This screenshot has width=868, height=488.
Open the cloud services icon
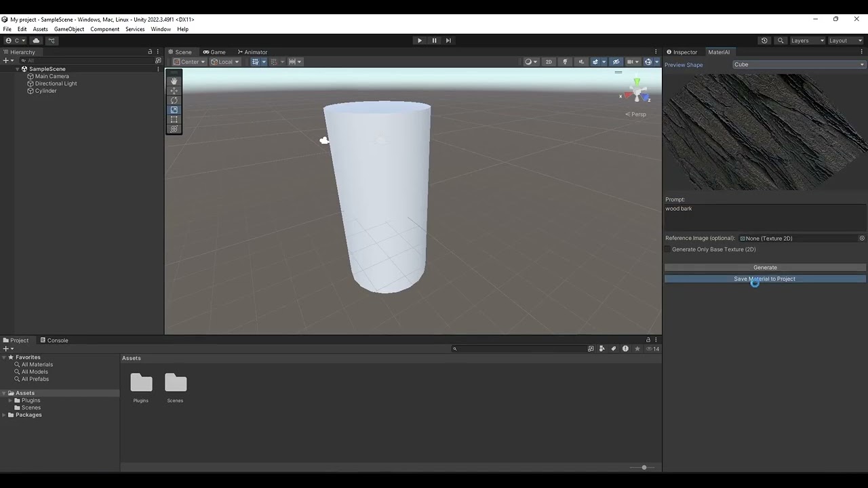click(36, 41)
